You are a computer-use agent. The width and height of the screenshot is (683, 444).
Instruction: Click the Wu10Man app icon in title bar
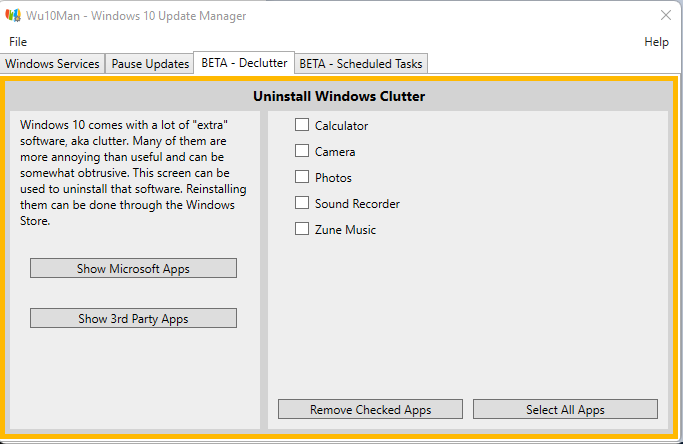point(13,15)
